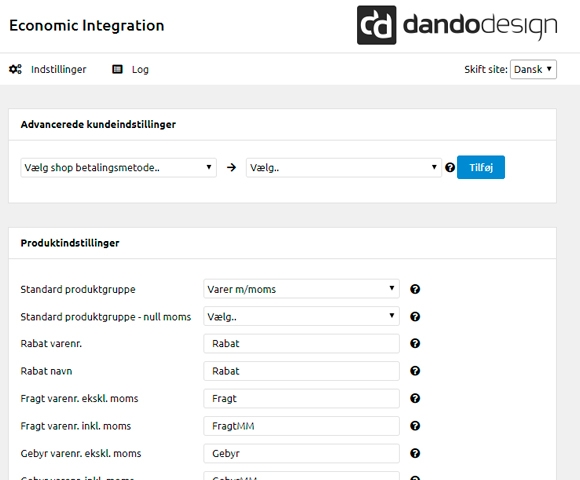Click help icon for Rabat navn
The width and height of the screenshot is (580, 480).
(415, 371)
